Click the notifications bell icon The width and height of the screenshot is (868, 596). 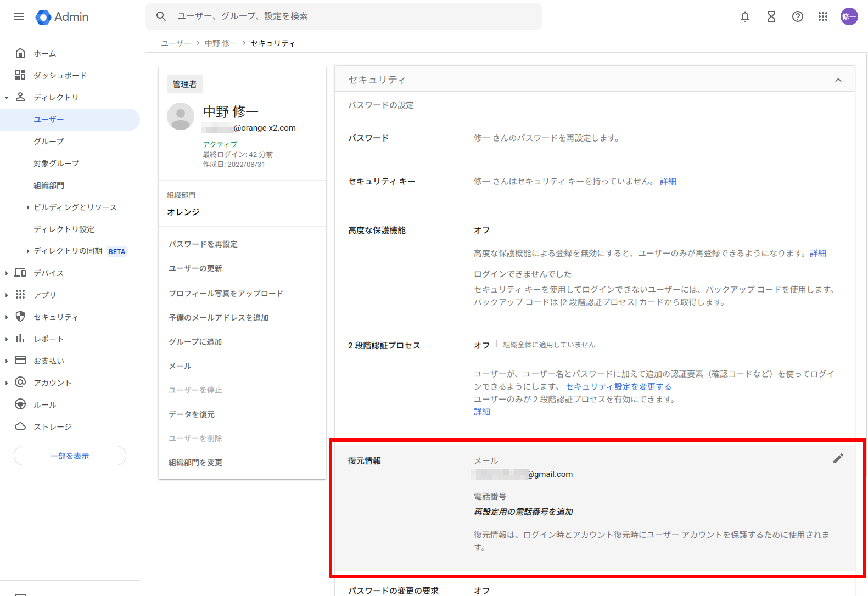744,16
